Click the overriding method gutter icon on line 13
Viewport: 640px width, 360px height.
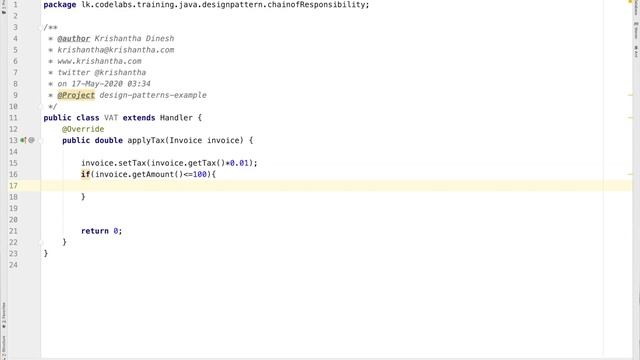point(23,140)
